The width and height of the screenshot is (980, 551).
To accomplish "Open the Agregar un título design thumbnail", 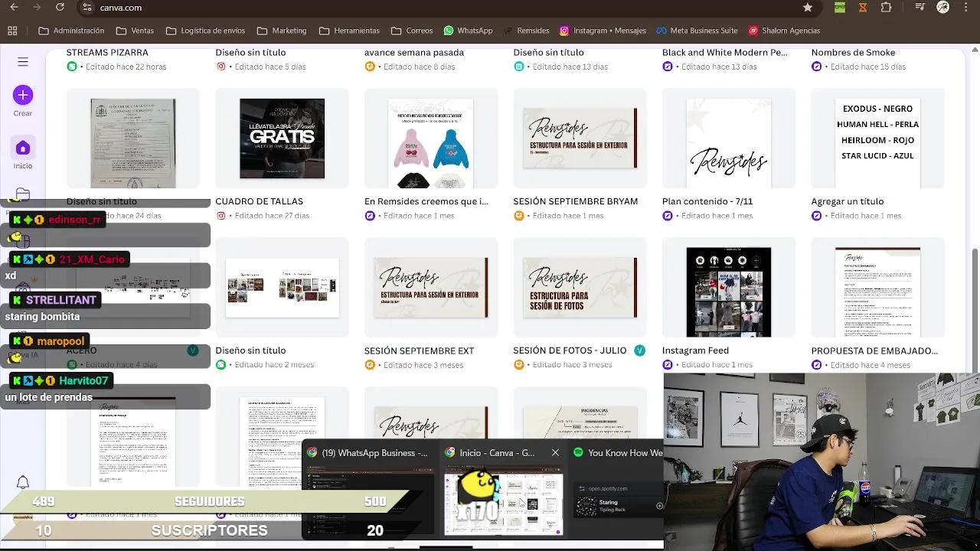I will (x=877, y=139).
